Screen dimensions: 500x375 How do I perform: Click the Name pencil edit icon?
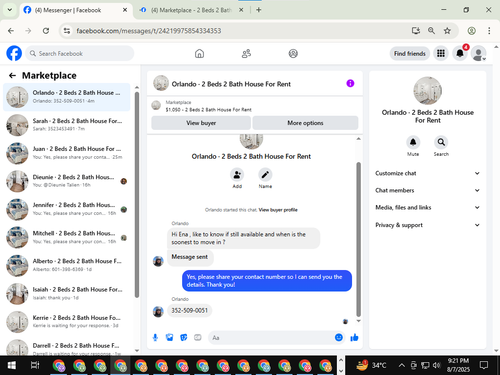pyautogui.click(x=265, y=175)
